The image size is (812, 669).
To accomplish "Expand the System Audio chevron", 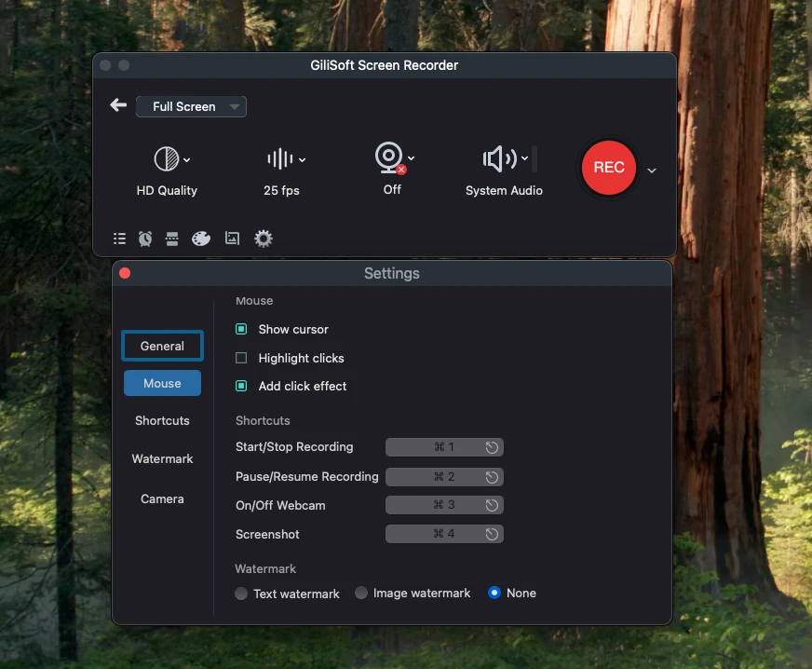I will click(x=524, y=158).
